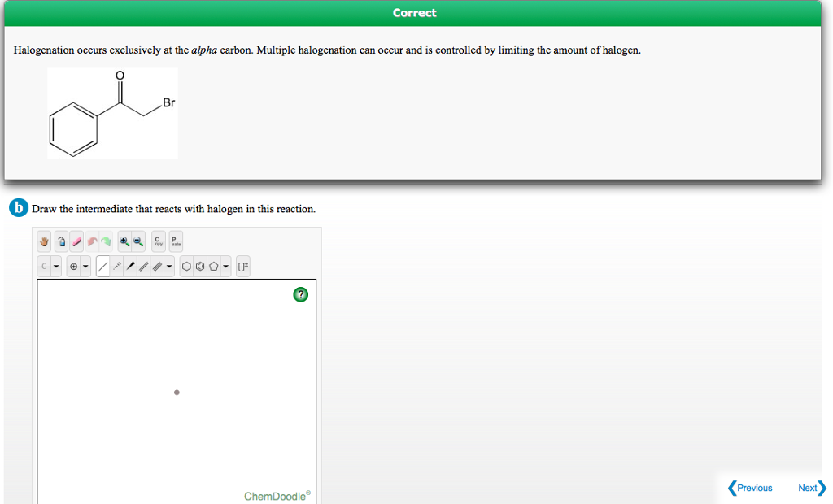Open the ring template dropdown arrow
Screen dimensions: 833x504
point(225,265)
